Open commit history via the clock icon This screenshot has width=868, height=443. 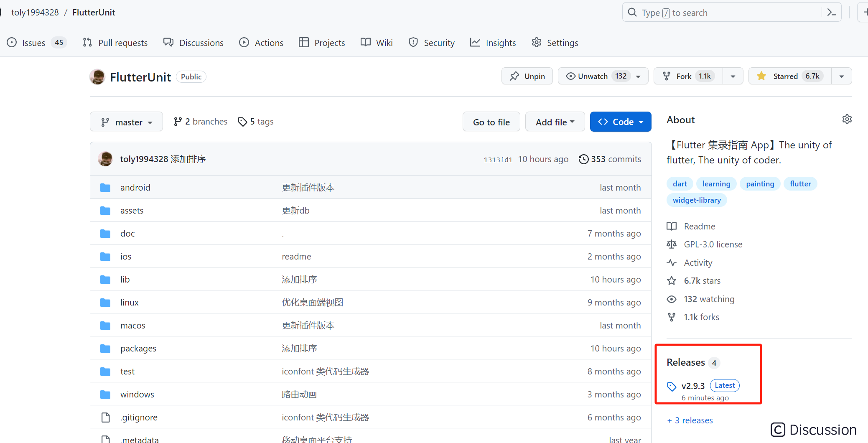coord(583,159)
